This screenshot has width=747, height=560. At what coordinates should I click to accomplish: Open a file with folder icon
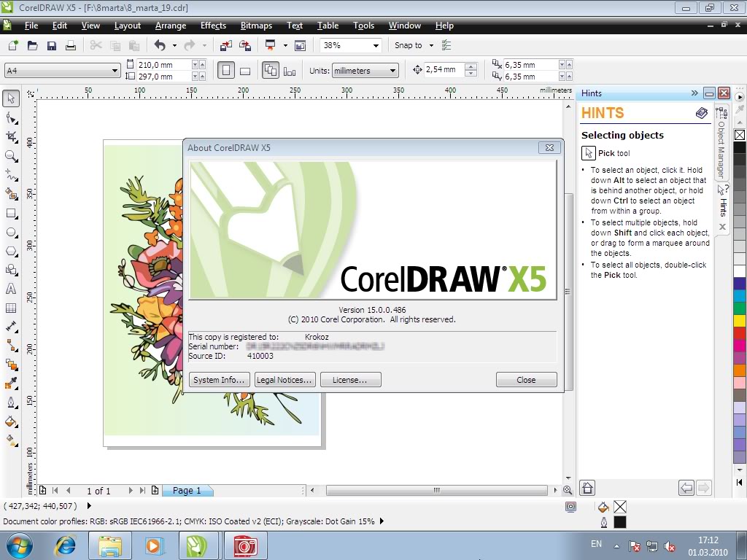pyautogui.click(x=32, y=45)
